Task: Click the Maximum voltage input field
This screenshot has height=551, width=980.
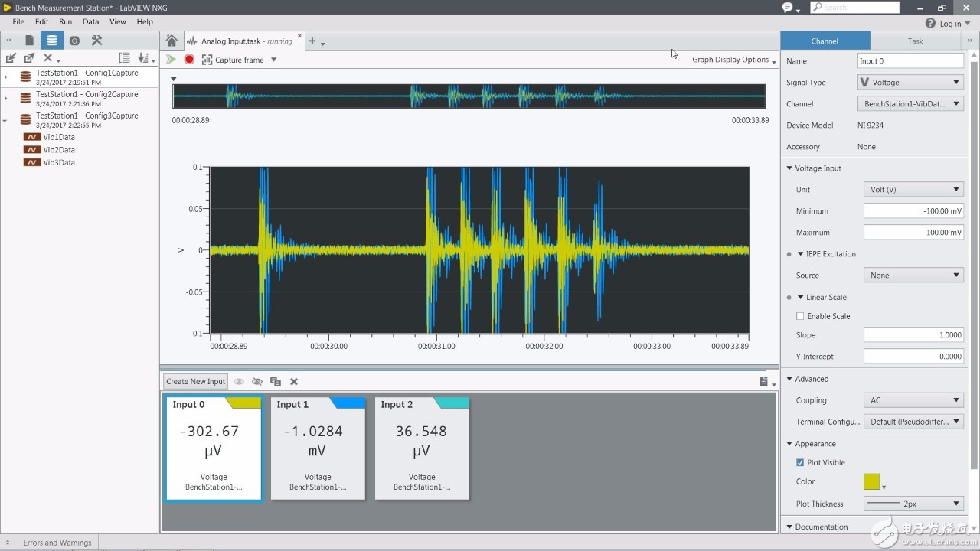Action: (913, 232)
